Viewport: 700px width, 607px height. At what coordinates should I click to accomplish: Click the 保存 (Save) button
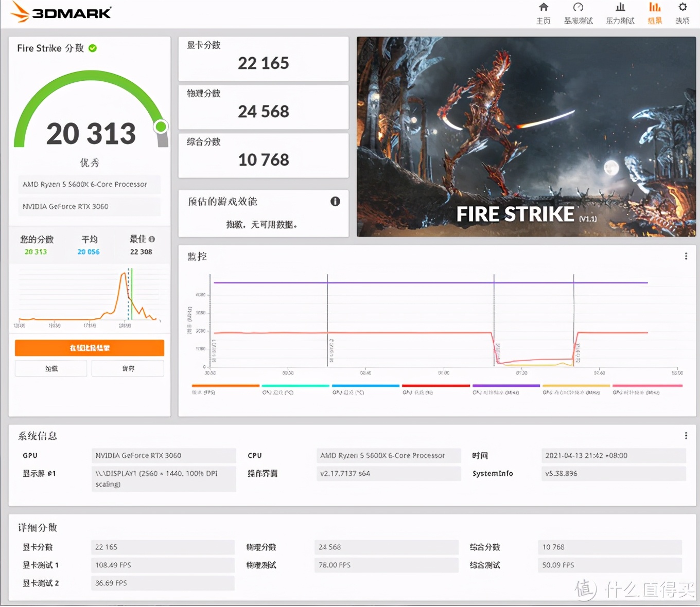(x=128, y=369)
